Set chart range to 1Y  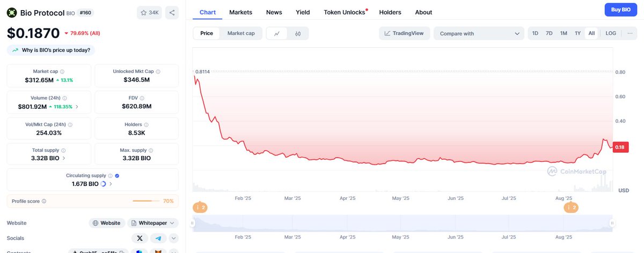[577, 33]
